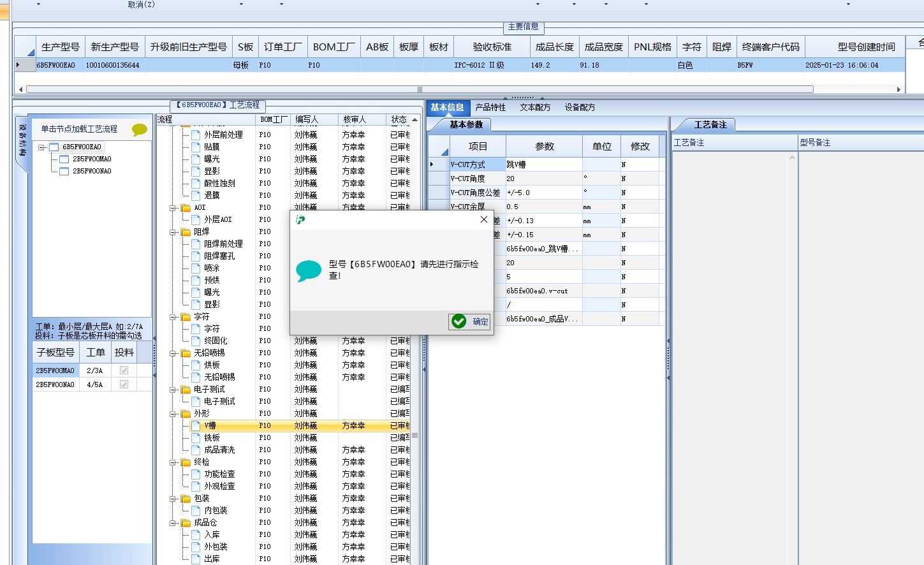Click the folder icon of the 外形 node
Image resolution: width=924 pixels, height=565 pixels.
(x=186, y=414)
